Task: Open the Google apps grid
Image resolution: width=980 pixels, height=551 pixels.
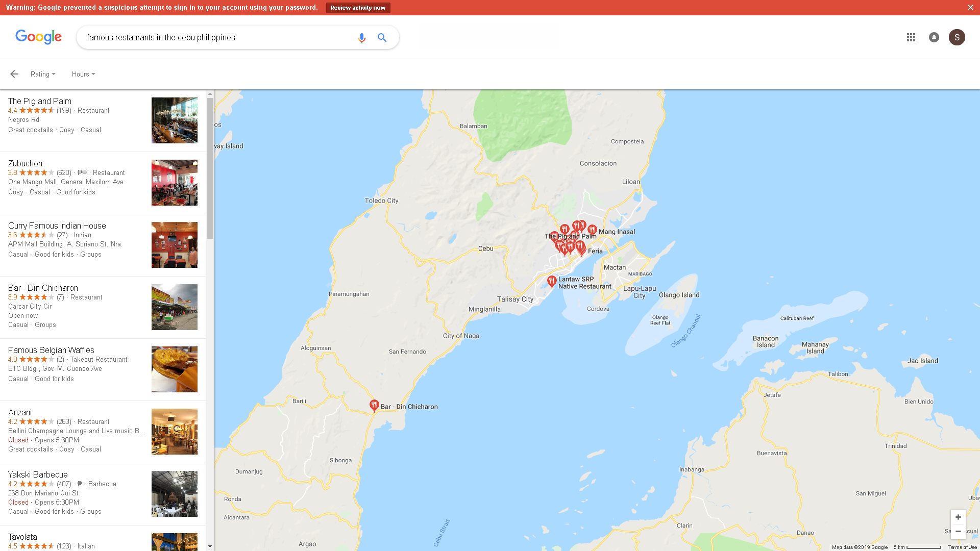Action: 911,37
